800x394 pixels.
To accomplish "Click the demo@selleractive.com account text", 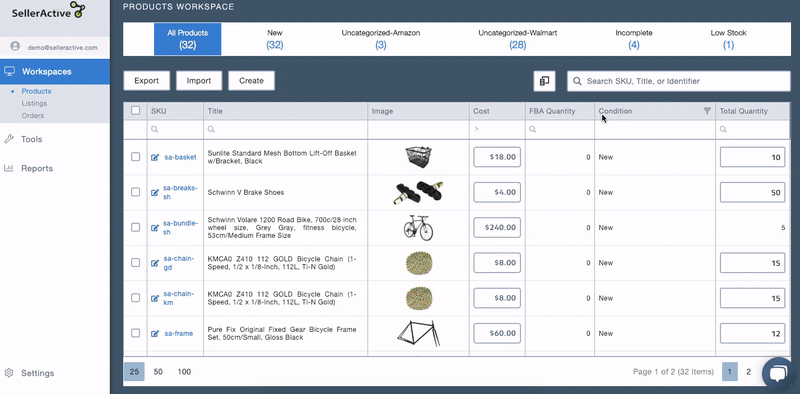I will pos(62,47).
